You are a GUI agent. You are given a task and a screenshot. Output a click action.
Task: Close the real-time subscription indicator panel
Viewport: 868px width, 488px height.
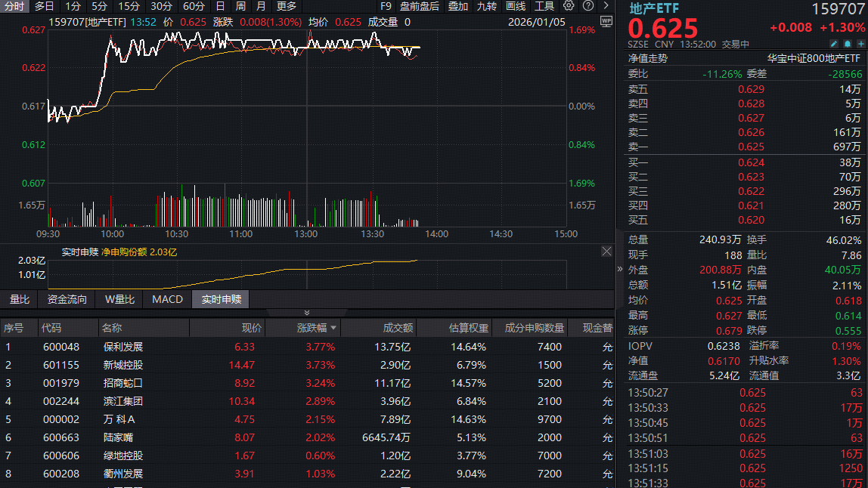606,252
